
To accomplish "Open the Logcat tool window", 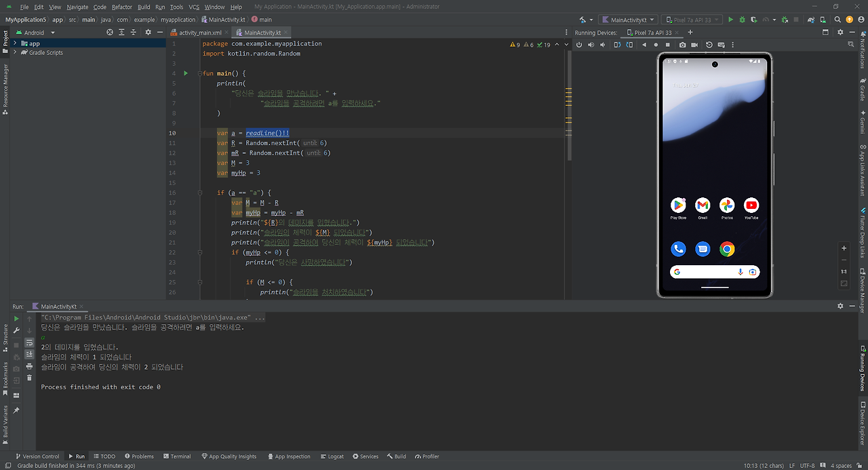I will [332, 456].
